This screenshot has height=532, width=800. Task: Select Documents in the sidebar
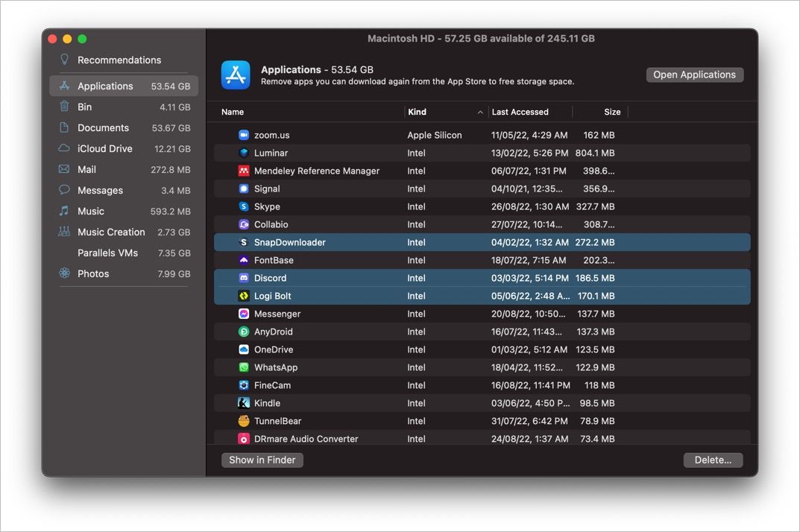pos(103,128)
